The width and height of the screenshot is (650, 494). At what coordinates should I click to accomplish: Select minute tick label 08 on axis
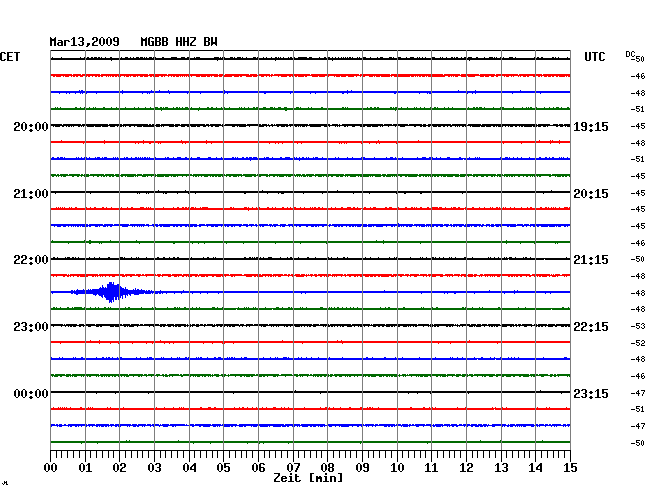pyautogui.click(x=327, y=467)
